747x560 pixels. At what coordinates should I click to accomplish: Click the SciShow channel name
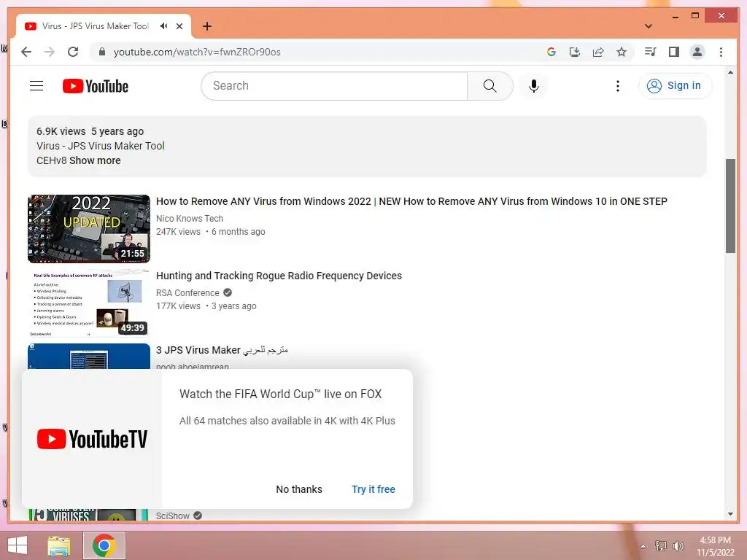[x=172, y=516]
